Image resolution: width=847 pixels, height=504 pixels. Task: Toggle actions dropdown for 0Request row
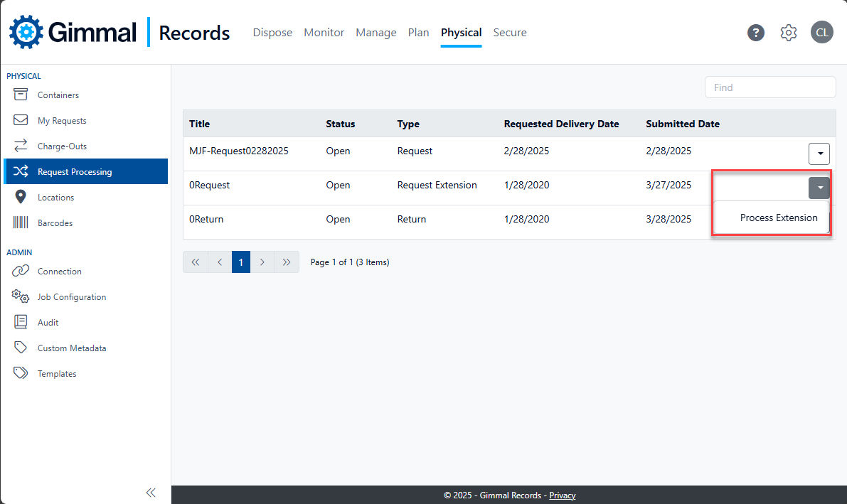point(819,188)
